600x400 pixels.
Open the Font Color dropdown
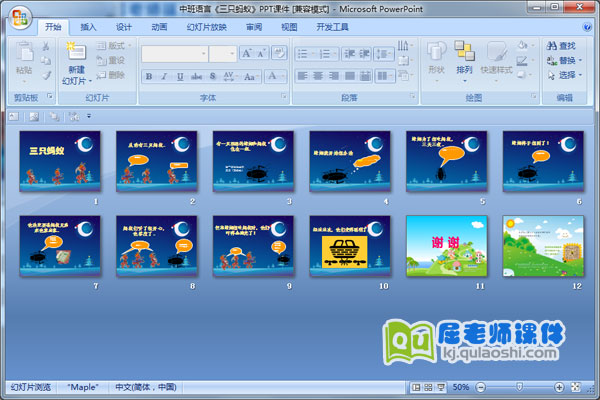[x=276, y=76]
